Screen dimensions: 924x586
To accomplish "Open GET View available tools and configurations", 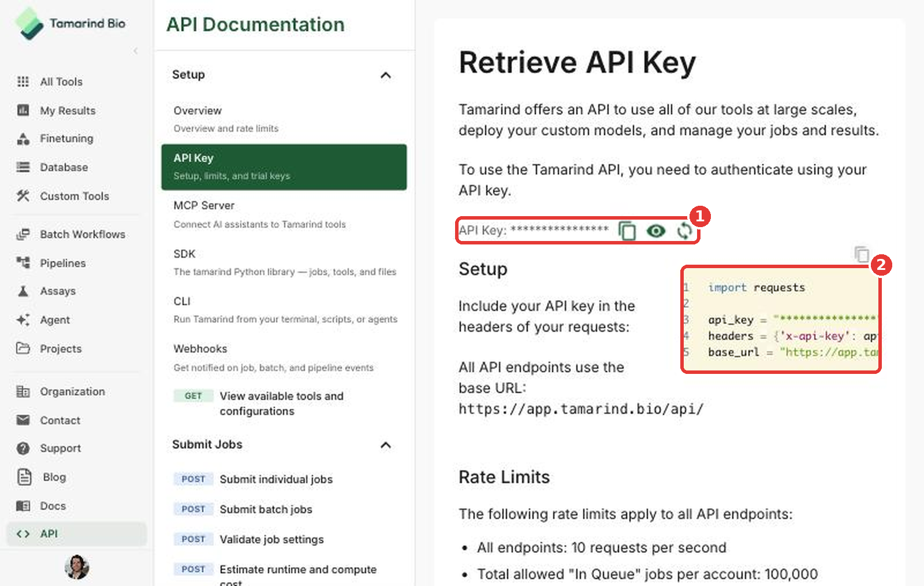I will click(x=284, y=403).
